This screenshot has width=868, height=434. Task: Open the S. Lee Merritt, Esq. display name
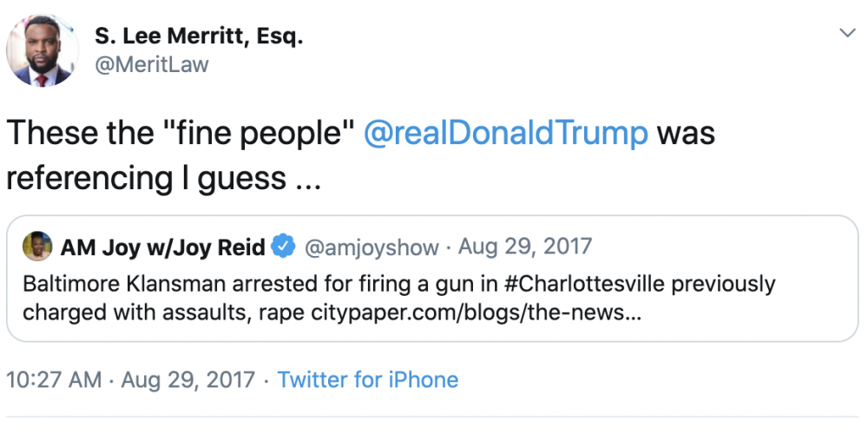point(199,37)
